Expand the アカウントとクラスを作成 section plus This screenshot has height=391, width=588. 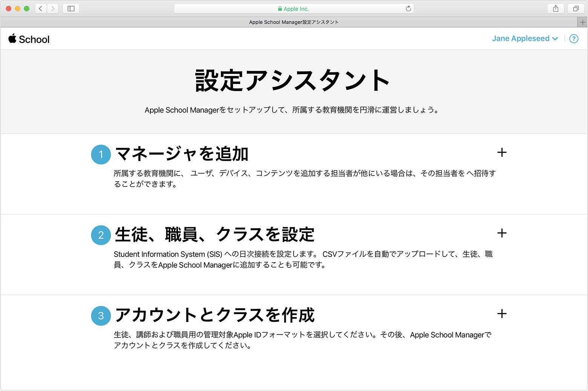click(502, 314)
